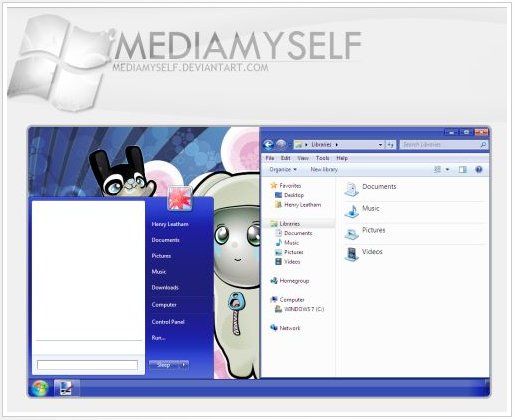This screenshot has height=420, width=516.
Task: Click the Windows Start orb
Action: (40, 388)
